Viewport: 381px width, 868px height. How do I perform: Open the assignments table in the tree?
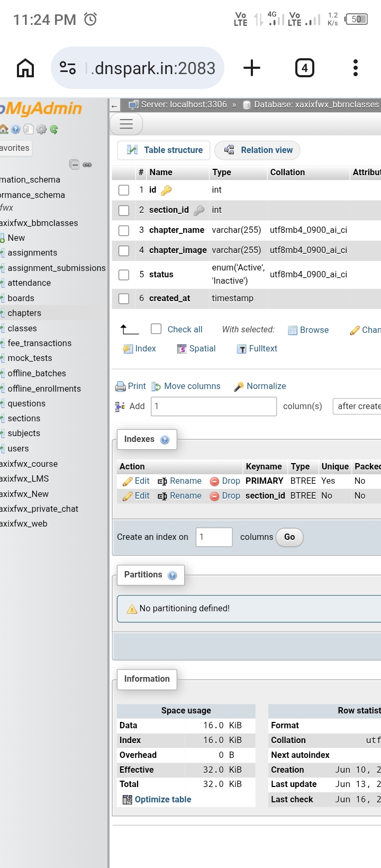[32, 253]
